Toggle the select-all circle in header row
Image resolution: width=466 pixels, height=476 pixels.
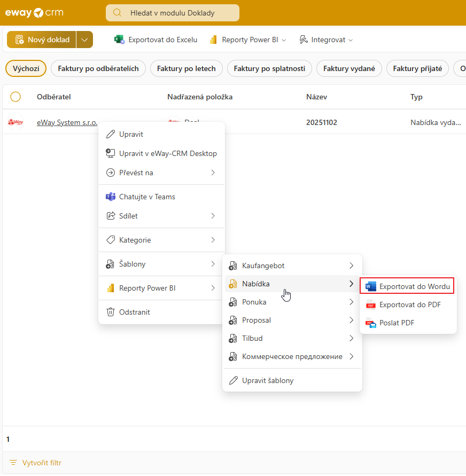click(15, 97)
